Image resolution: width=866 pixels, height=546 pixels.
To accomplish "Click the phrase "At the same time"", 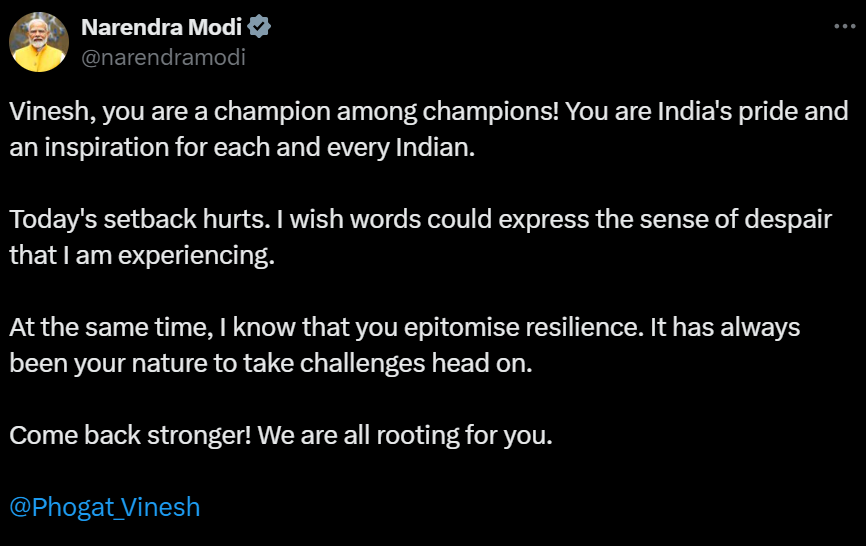I will click(x=94, y=327).
